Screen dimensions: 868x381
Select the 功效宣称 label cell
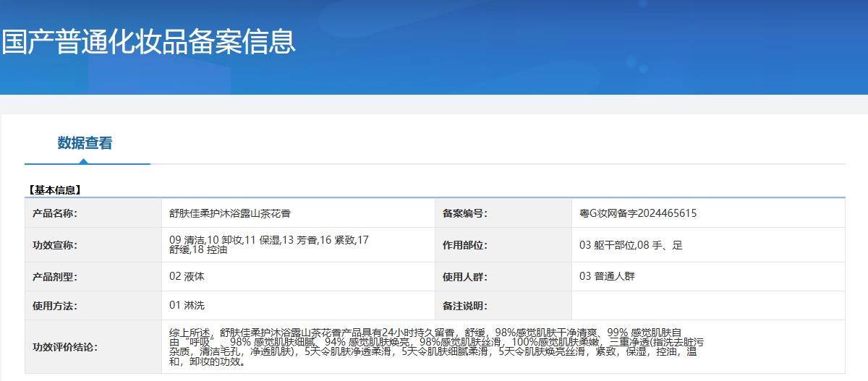(x=55, y=245)
